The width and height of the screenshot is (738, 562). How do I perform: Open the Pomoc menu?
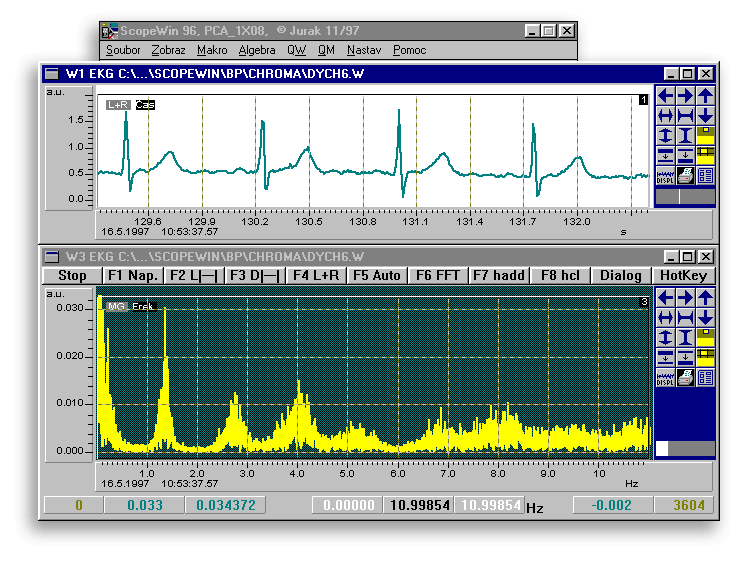409,50
